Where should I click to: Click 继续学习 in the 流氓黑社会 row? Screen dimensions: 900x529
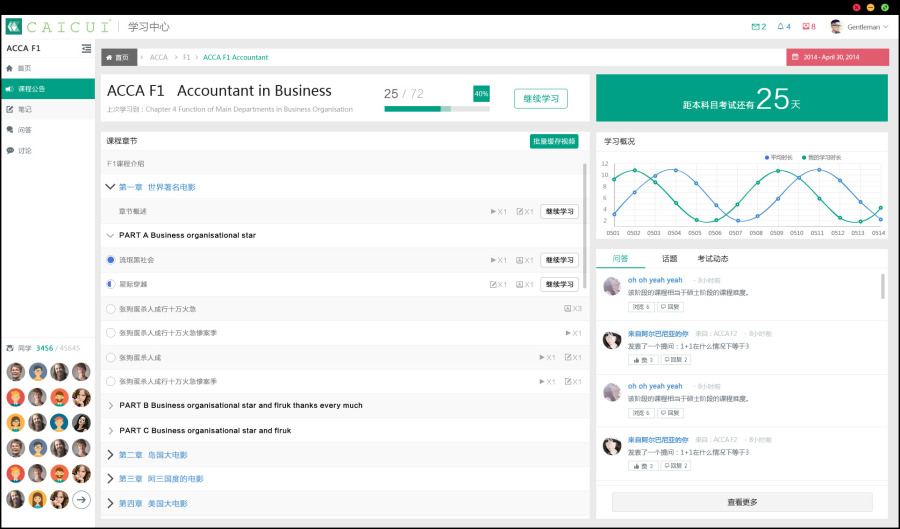pos(560,260)
